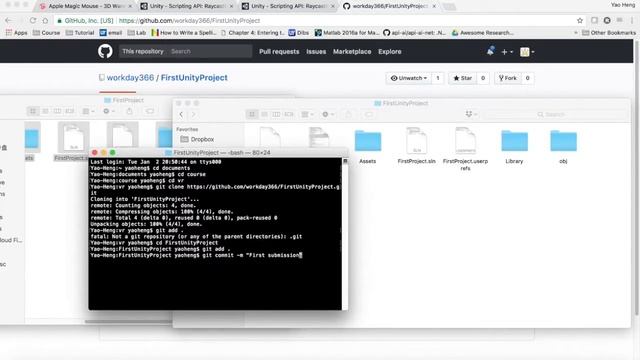Open back Finder window gear action menu
The image size is (640, 360).
point(109,111)
